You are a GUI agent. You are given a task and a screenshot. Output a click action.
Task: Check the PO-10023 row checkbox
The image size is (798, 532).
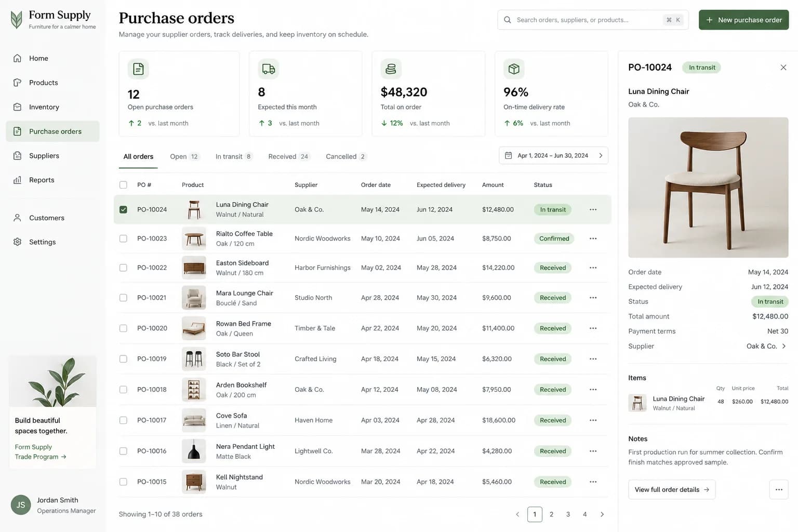click(x=123, y=239)
